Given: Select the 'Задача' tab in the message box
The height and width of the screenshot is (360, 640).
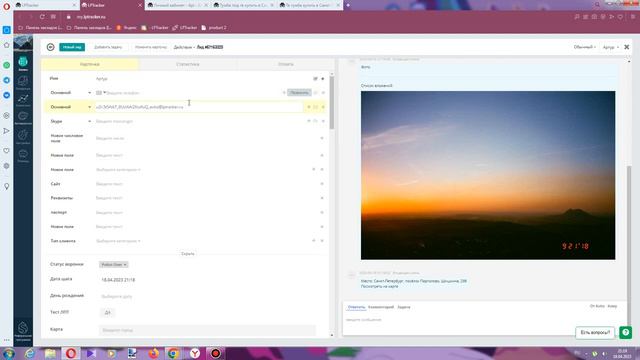Looking at the screenshot, I should pos(404,307).
